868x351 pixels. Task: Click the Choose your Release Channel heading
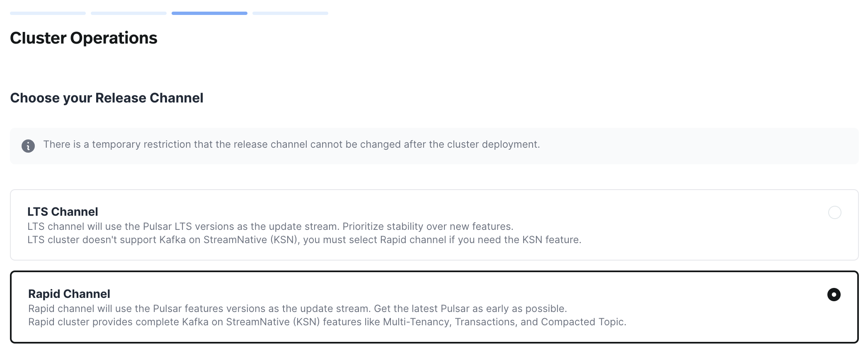click(107, 98)
